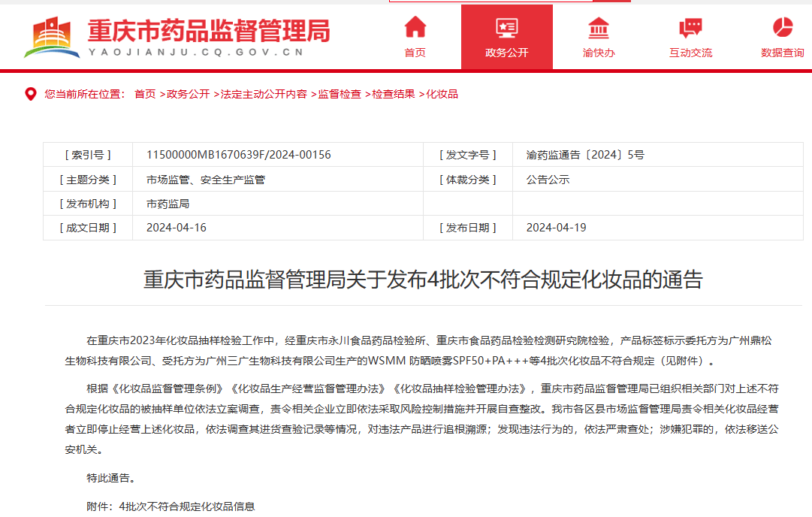Click 检查结果 in the breadcrumb

pyautogui.click(x=394, y=94)
